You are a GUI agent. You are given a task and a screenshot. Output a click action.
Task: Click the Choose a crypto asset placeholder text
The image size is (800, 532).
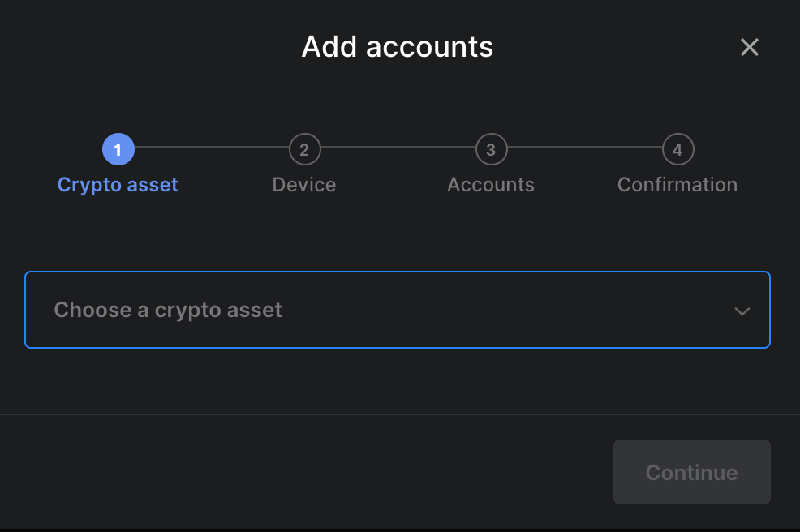point(168,310)
